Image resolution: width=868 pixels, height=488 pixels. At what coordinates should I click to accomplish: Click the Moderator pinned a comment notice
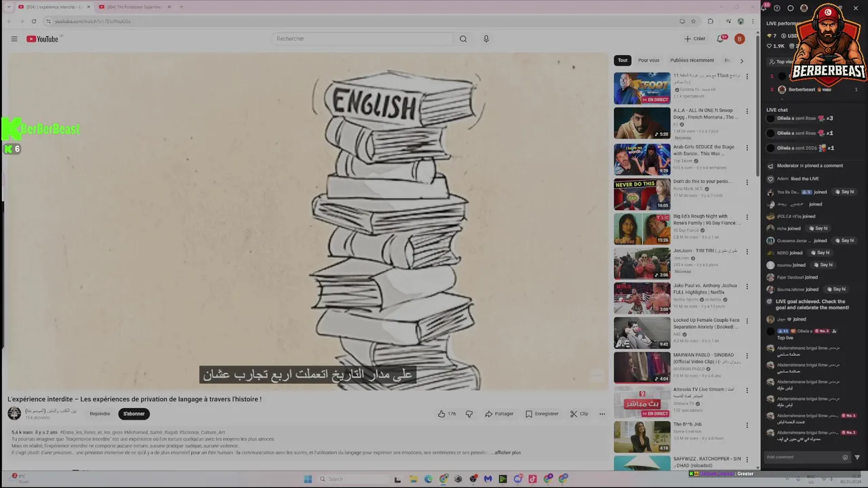(810, 165)
